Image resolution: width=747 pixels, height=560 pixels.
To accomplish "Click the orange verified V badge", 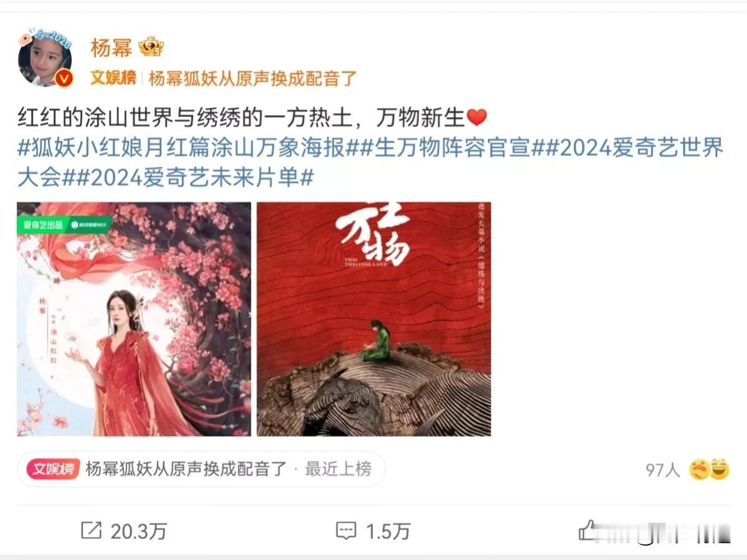I will click(x=65, y=78).
